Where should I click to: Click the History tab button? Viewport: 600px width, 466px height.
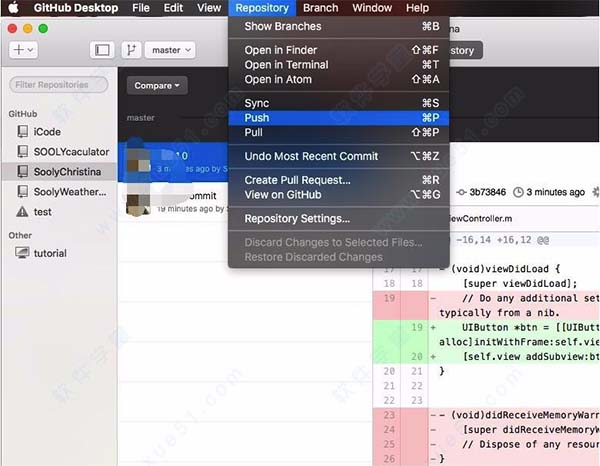tap(465, 51)
